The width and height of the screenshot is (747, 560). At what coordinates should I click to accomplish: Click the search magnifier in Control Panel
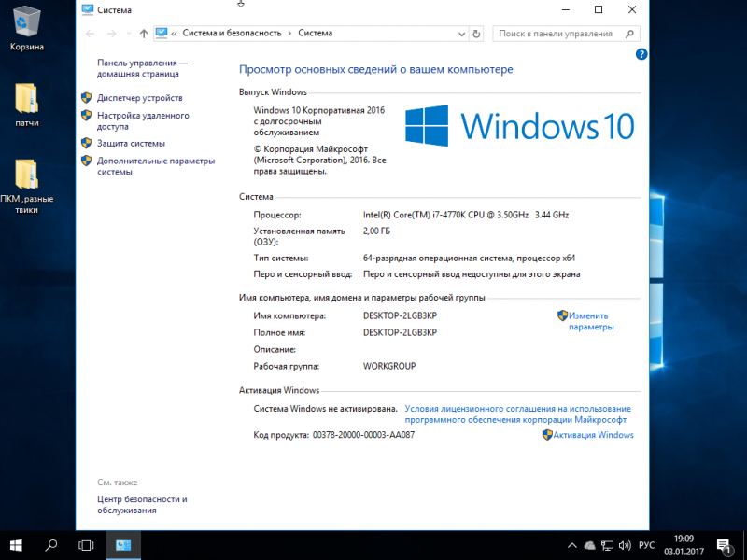629,34
